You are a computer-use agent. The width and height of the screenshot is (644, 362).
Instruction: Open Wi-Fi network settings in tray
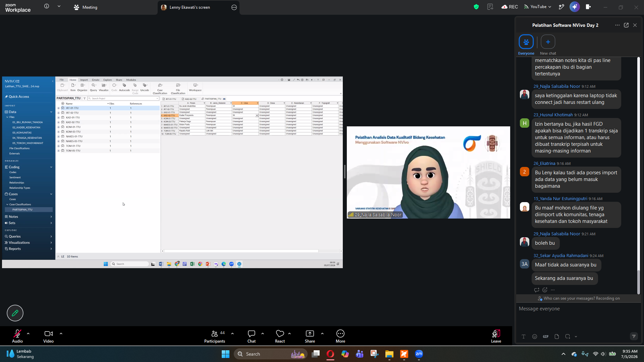tap(596, 354)
